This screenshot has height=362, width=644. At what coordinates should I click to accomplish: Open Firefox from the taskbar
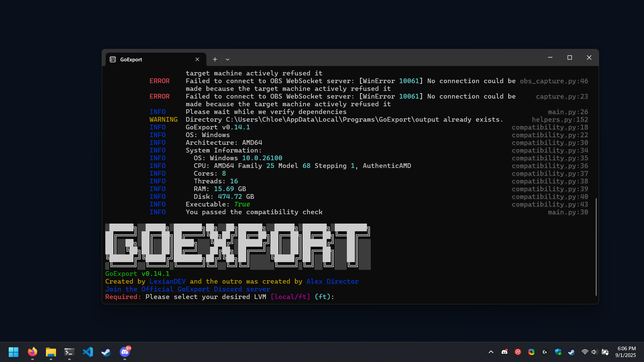click(x=32, y=352)
